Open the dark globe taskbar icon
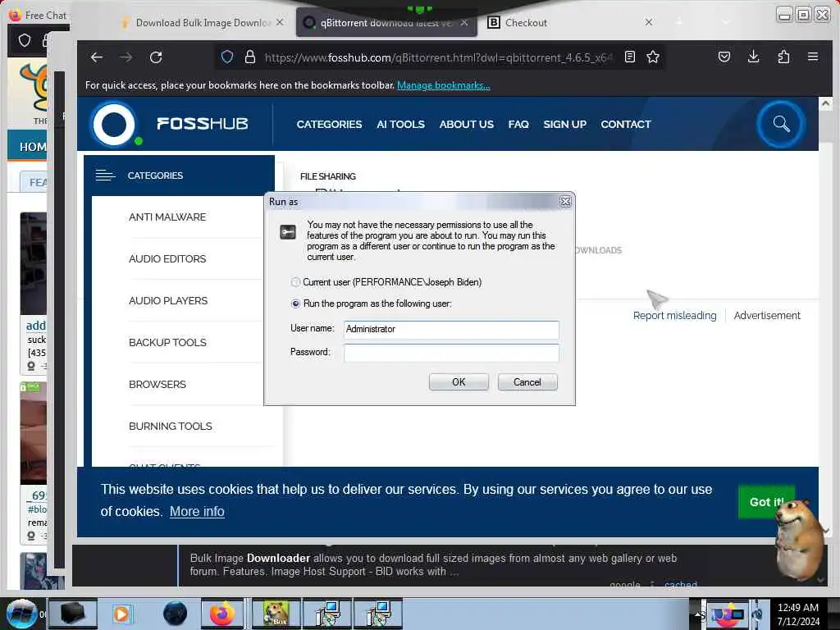 (176, 614)
